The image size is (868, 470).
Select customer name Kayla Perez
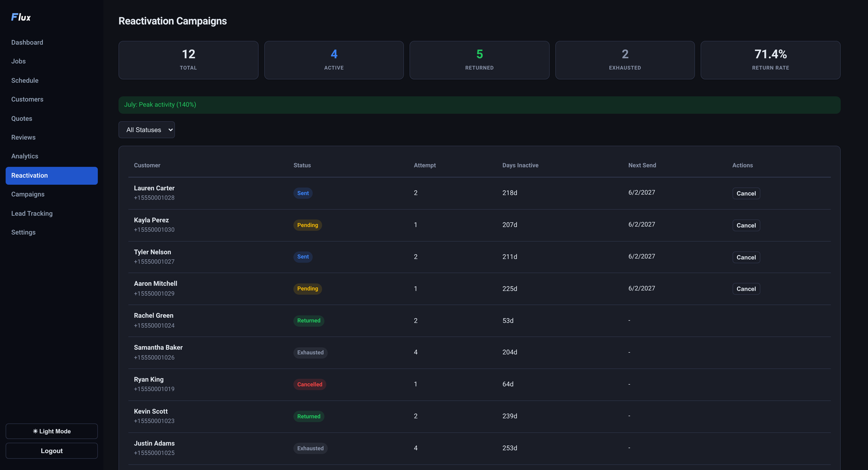[151, 220]
